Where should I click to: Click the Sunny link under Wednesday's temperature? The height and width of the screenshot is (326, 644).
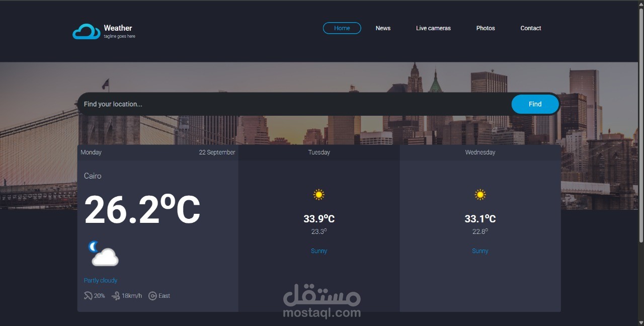coord(479,251)
